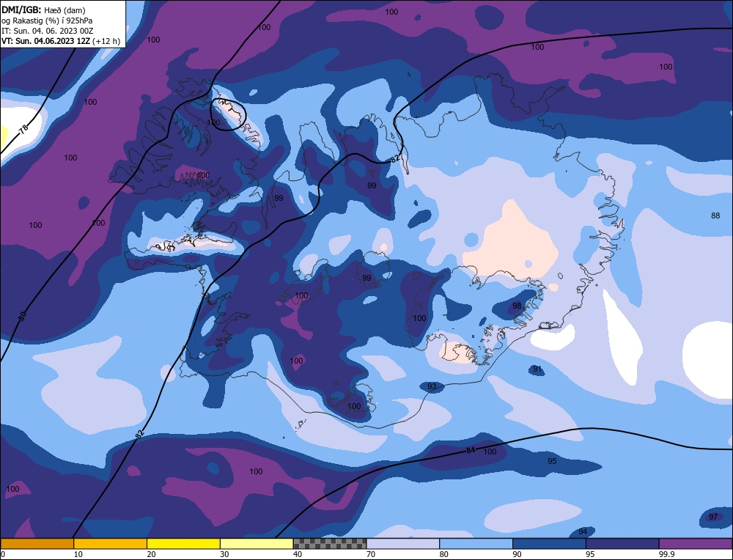Click the '20' legend scale label
733x560 pixels.
click(x=152, y=554)
